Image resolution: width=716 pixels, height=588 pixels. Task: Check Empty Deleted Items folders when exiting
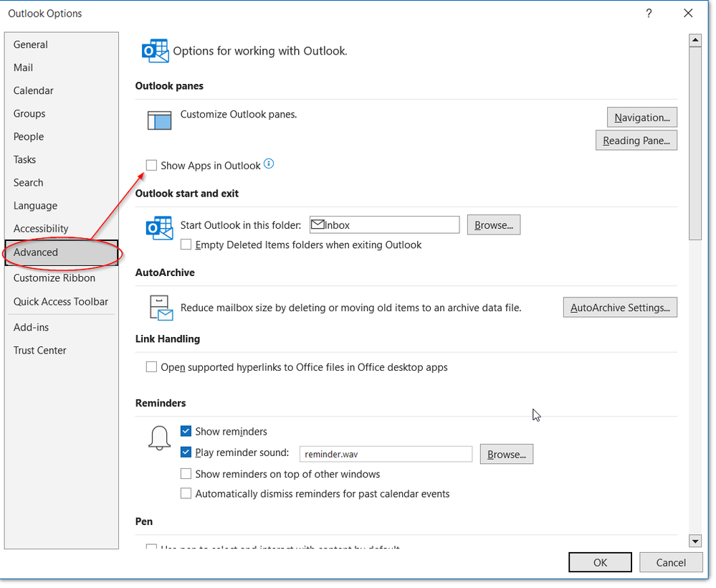pos(186,245)
